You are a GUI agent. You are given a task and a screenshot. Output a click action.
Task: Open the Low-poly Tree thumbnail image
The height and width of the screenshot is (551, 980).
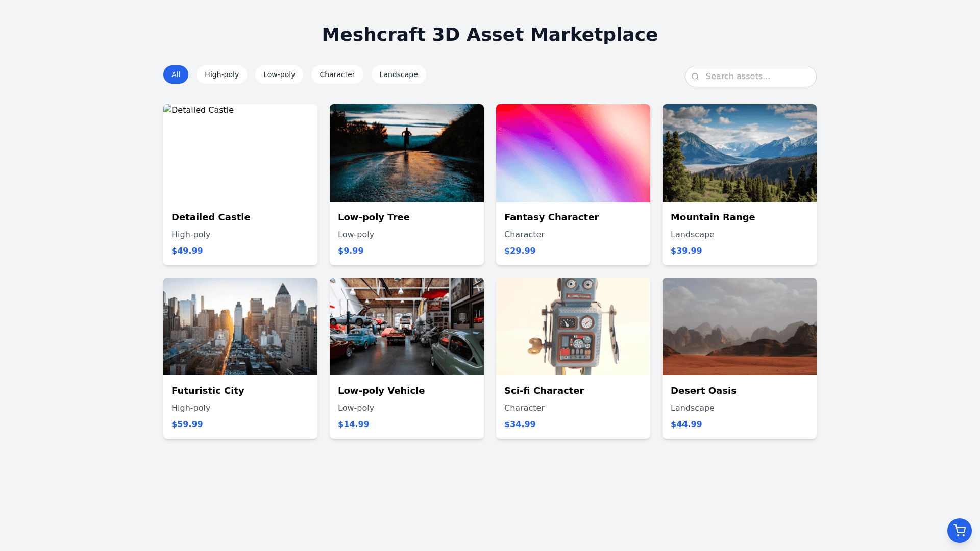(407, 153)
